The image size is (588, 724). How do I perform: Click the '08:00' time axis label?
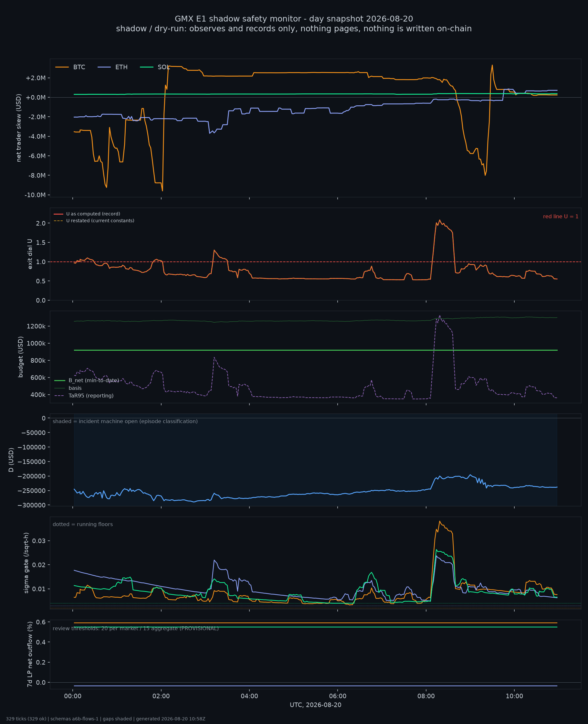(426, 696)
